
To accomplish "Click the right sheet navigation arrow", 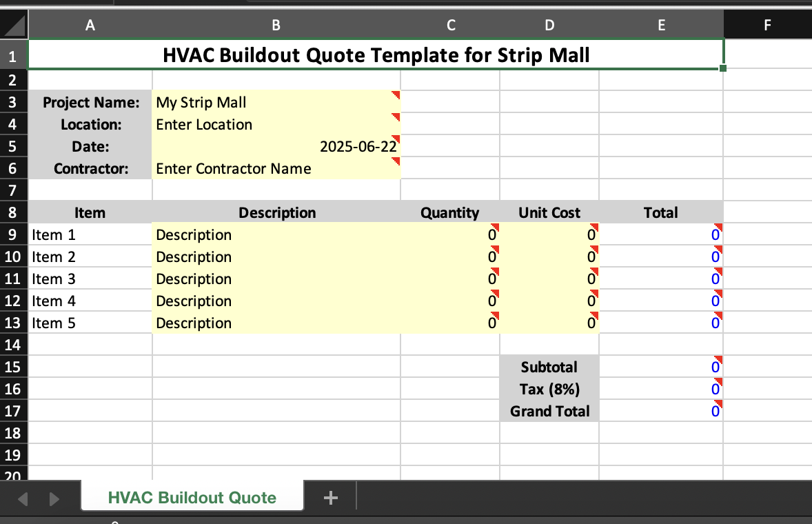I will pyautogui.click(x=54, y=497).
